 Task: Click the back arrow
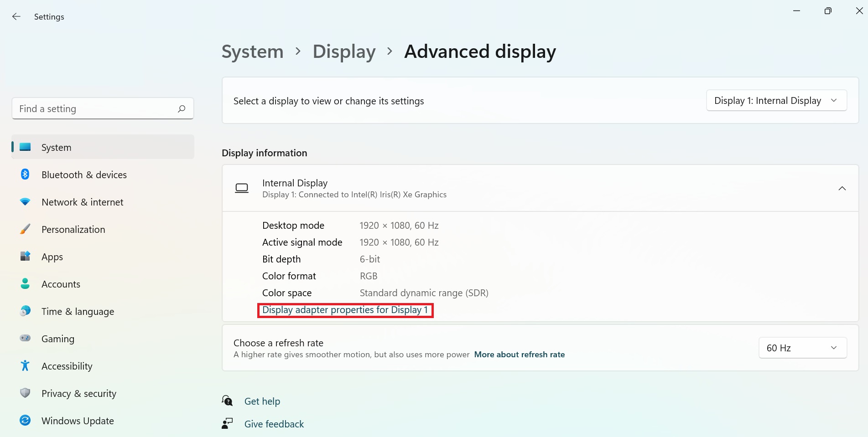click(x=16, y=16)
